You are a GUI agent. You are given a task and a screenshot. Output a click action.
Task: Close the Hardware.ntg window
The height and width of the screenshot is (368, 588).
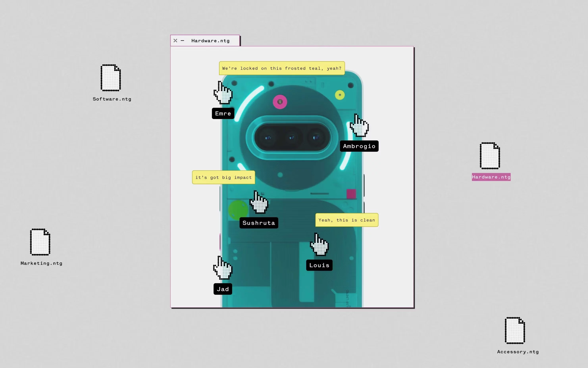(175, 40)
